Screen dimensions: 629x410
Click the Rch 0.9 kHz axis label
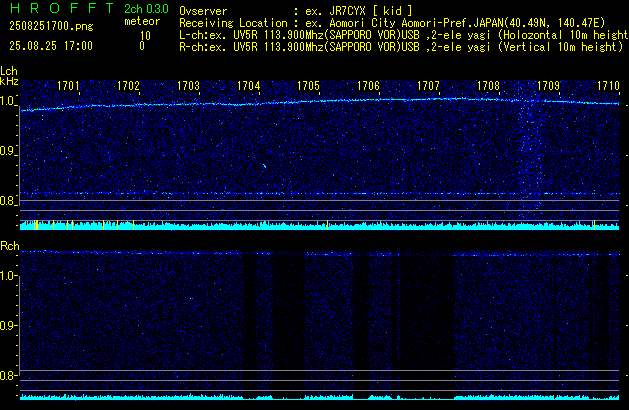tap(8, 325)
